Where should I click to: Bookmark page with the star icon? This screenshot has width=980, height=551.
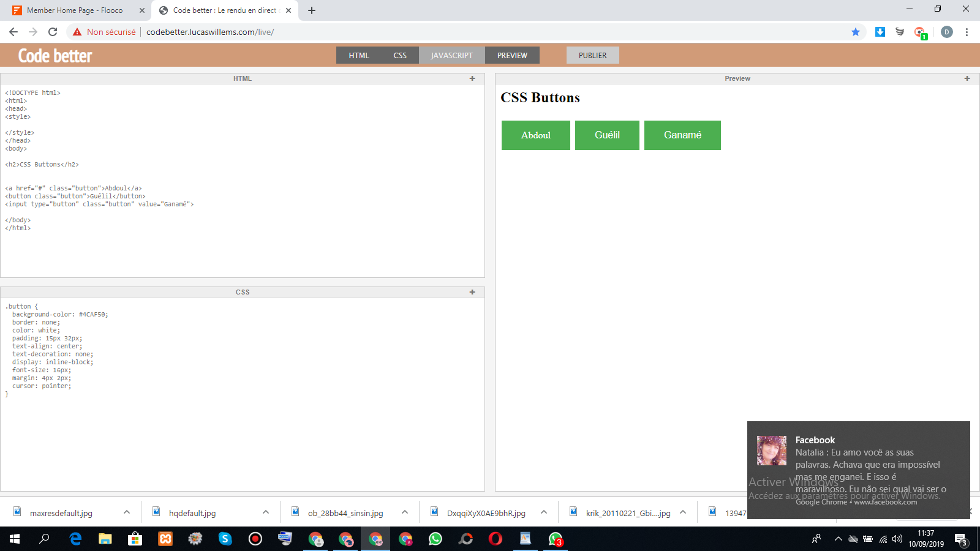coord(856,32)
